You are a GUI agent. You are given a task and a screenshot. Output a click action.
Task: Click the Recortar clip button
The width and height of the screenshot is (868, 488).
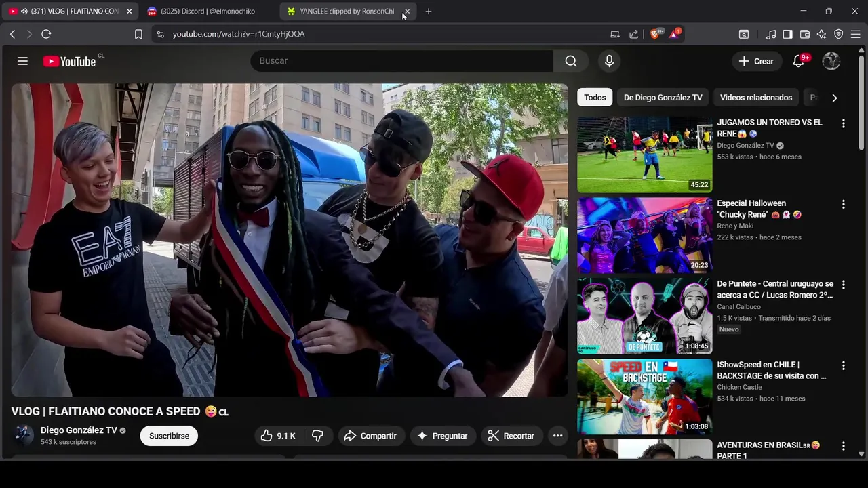511,436
